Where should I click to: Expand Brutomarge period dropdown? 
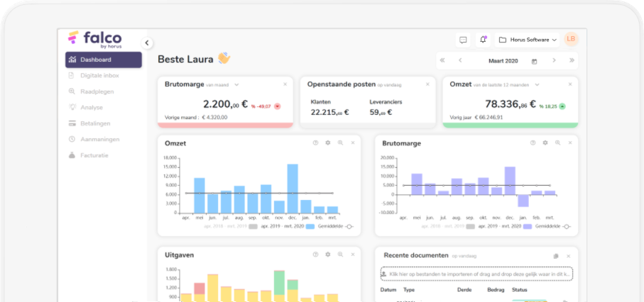pos(236,84)
